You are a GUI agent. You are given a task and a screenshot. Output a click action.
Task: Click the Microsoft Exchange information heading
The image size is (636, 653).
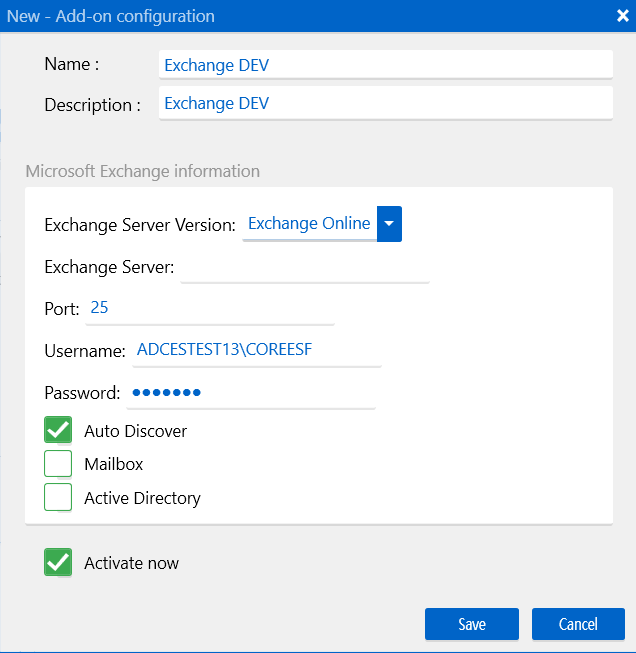point(142,171)
